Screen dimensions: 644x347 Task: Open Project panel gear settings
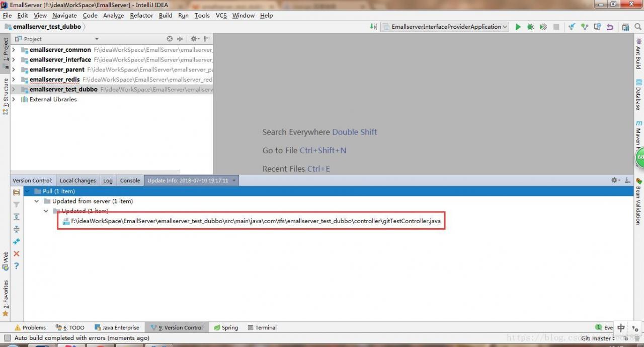click(x=194, y=39)
